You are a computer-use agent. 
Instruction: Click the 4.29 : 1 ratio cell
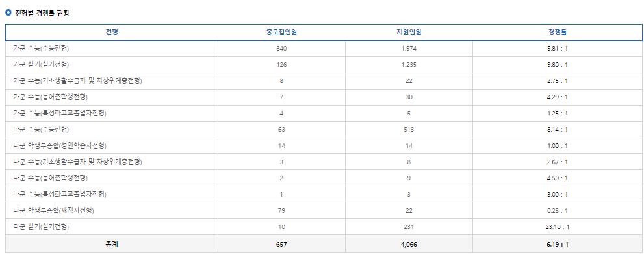(x=558, y=97)
